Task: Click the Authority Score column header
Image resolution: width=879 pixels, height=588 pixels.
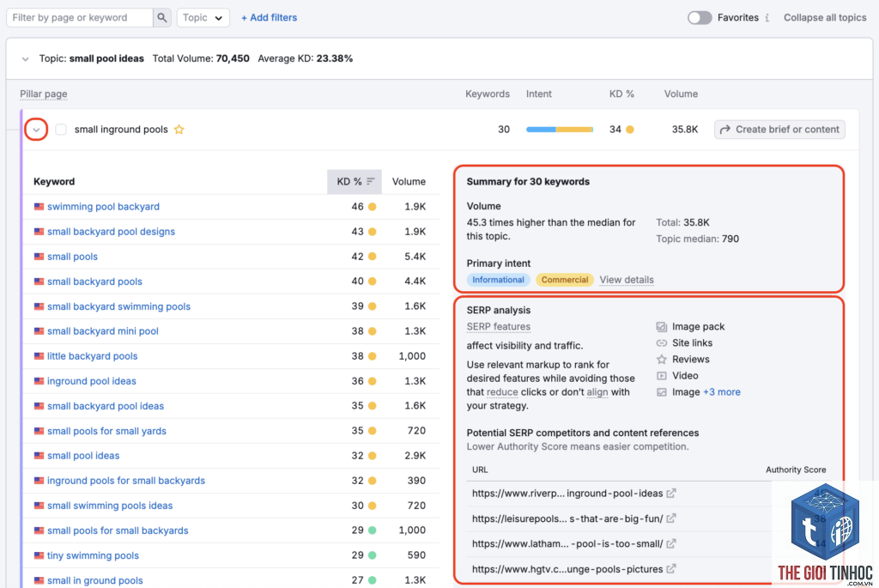Action: tap(796, 470)
